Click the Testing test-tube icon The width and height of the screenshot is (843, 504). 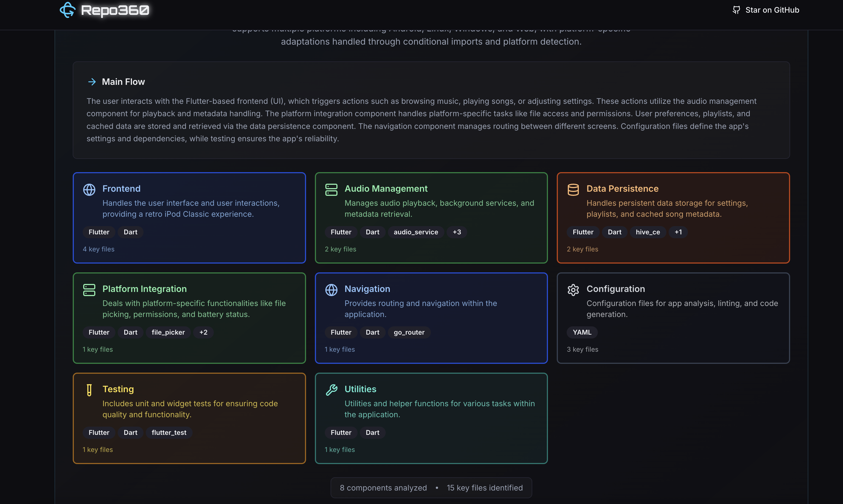pos(89,390)
